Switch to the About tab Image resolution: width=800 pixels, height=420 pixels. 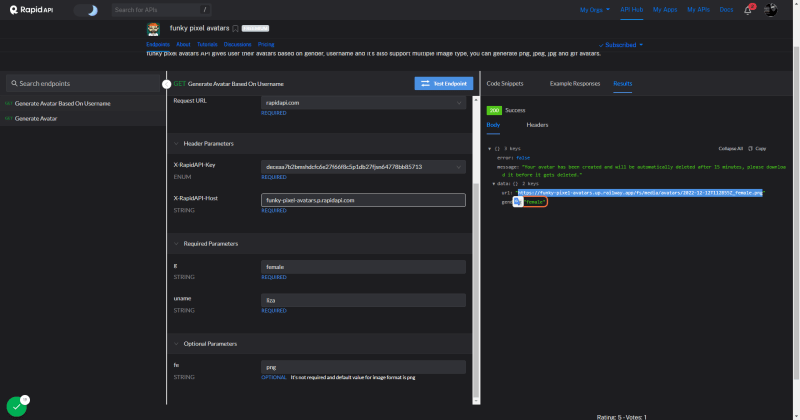point(183,44)
